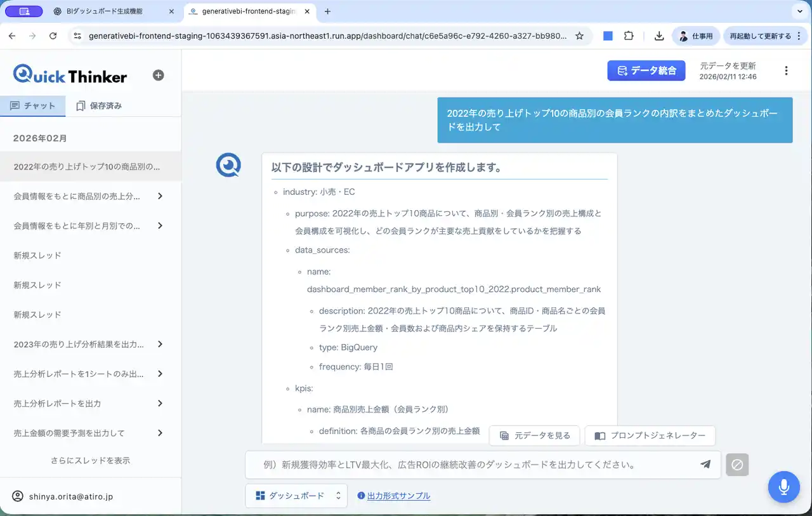Screen dimensions: 812x516
Task: Switch to the 保存済み tab
Action: (98, 106)
